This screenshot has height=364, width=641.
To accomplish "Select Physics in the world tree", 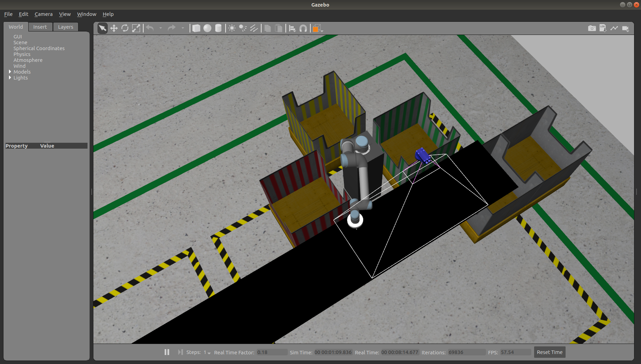I will tap(22, 54).
